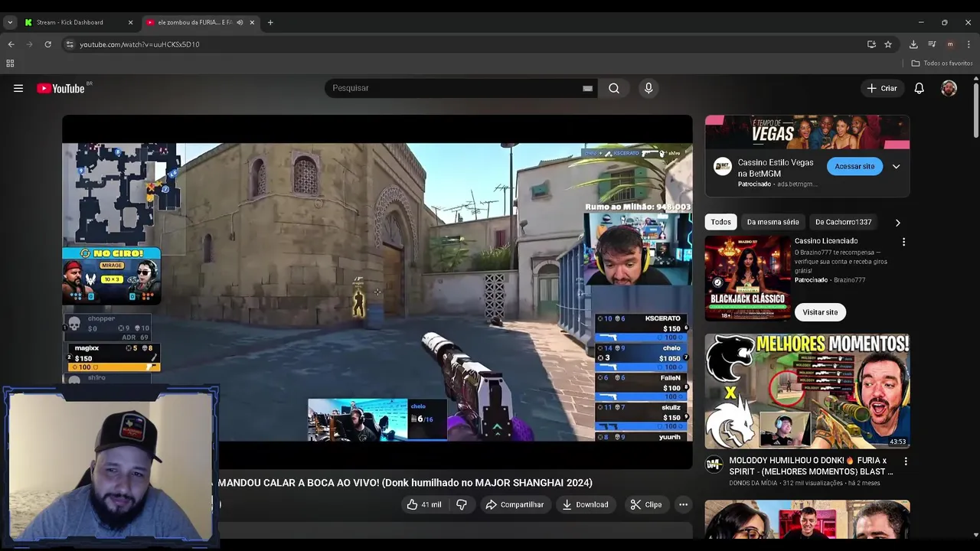Image resolution: width=980 pixels, height=551 pixels.
Task: Open YouTube notifications bell
Action: (920, 88)
